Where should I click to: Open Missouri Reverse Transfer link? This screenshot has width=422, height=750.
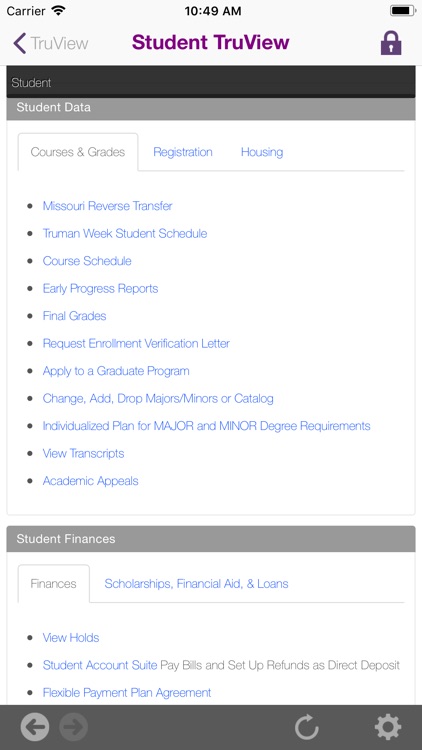point(108,206)
